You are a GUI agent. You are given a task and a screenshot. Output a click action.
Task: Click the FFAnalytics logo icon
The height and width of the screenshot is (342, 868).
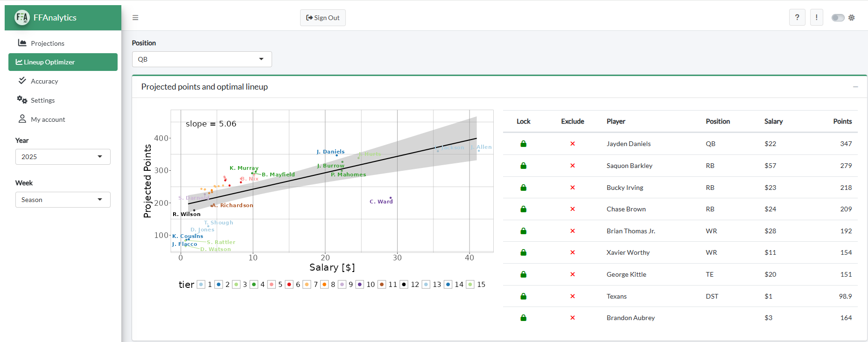[22, 18]
